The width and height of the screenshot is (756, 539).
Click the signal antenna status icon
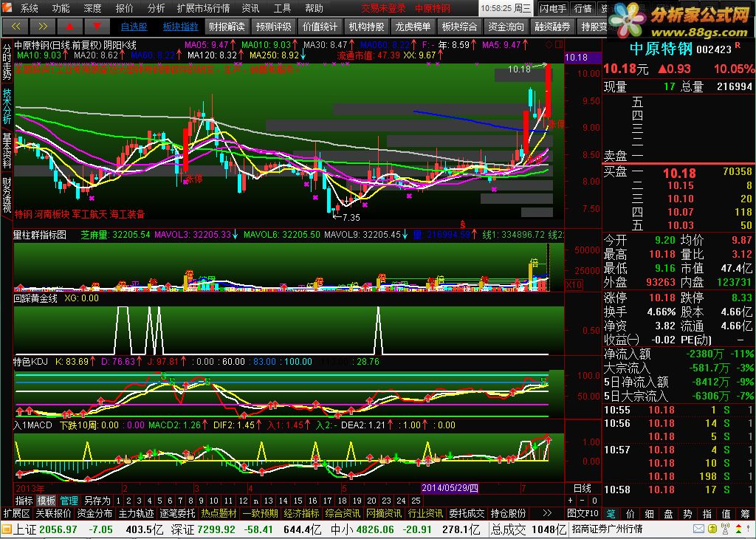click(724, 529)
